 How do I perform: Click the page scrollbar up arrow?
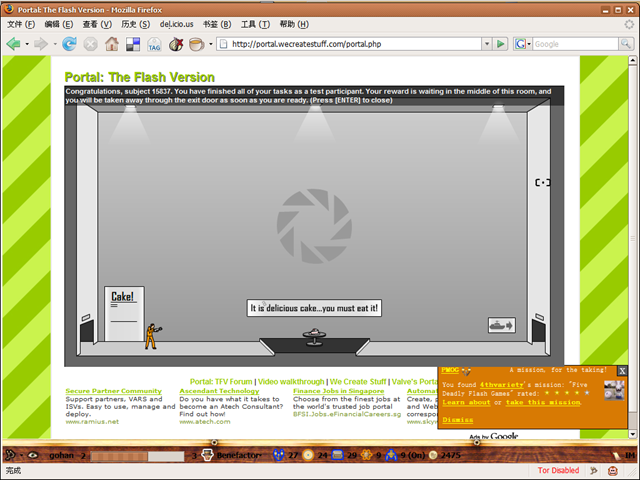pos(633,60)
